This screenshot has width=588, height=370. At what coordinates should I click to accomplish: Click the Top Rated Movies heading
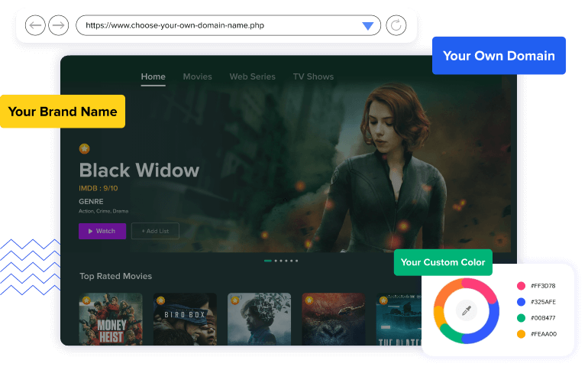[x=115, y=276]
